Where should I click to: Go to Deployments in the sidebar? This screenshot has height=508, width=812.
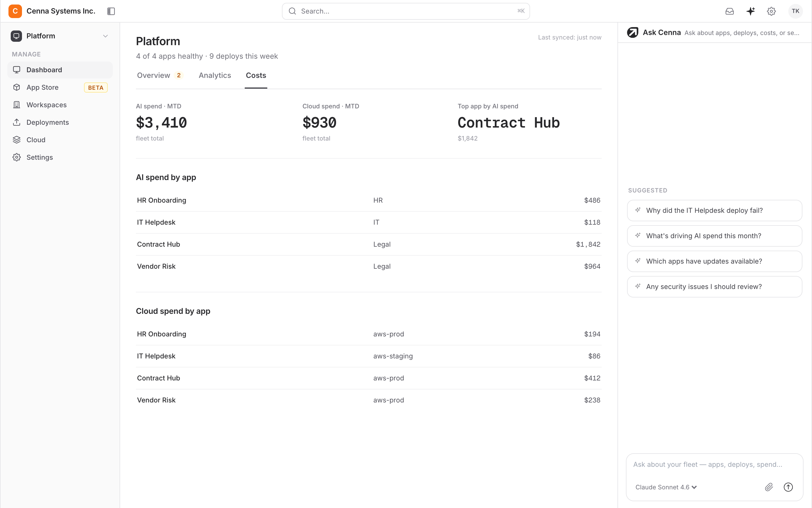[x=60, y=122]
